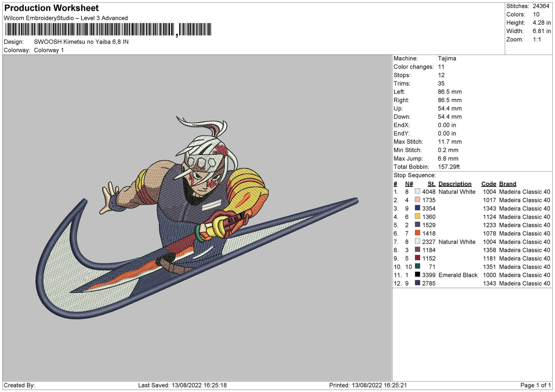This screenshot has height=392, width=555.
Task: Click the Natural White swatch in row 1
Action: pyautogui.click(x=417, y=192)
